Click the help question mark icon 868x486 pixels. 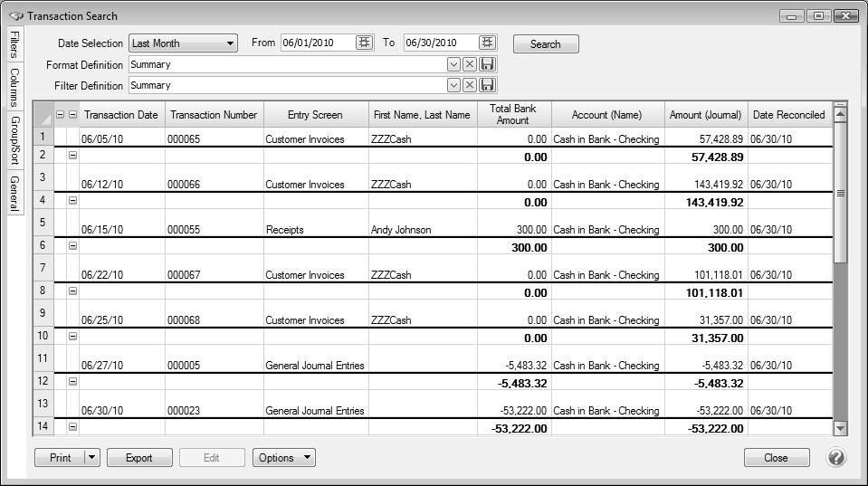pos(836,457)
